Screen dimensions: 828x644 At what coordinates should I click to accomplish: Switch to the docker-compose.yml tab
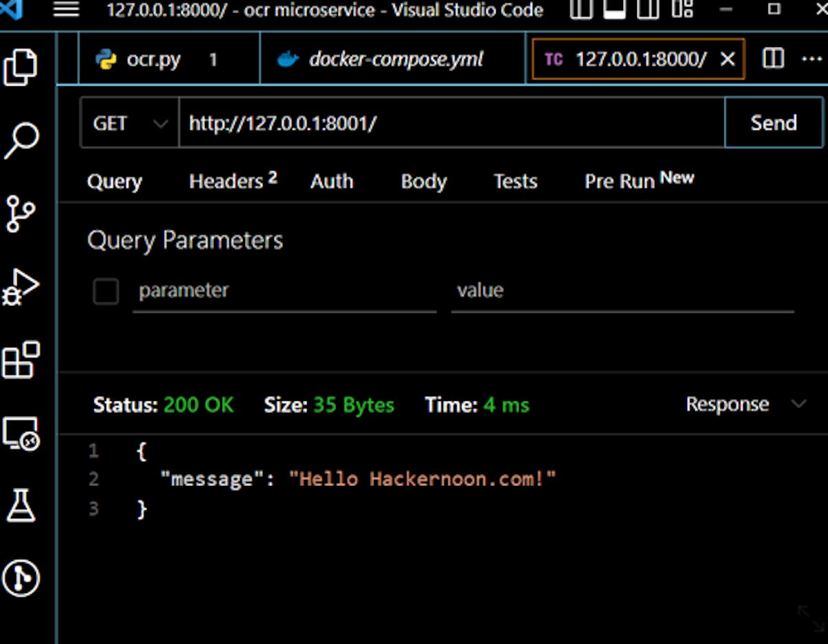(x=395, y=59)
